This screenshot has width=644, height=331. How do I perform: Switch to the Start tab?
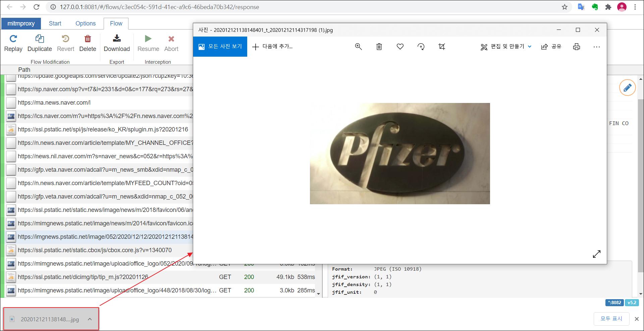[55, 23]
